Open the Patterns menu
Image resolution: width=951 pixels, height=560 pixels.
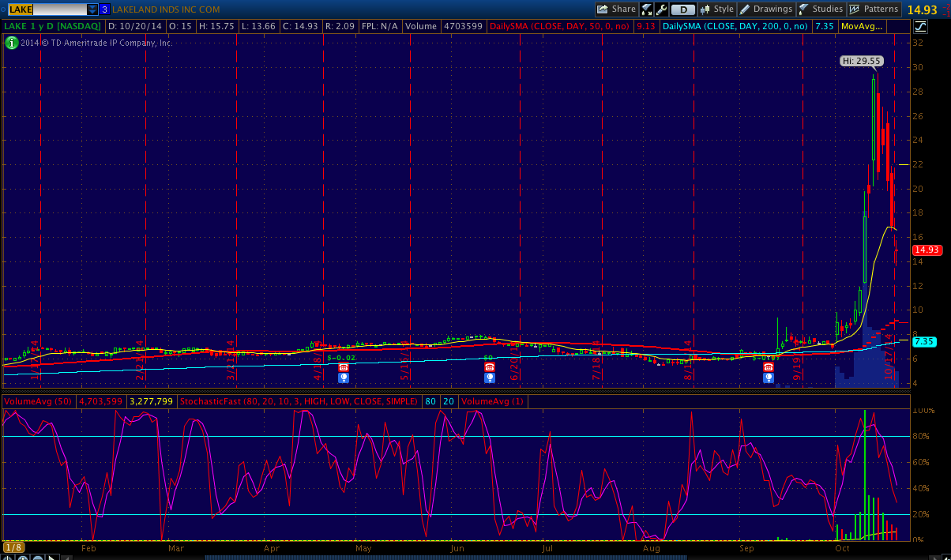click(x=874, y=9)
